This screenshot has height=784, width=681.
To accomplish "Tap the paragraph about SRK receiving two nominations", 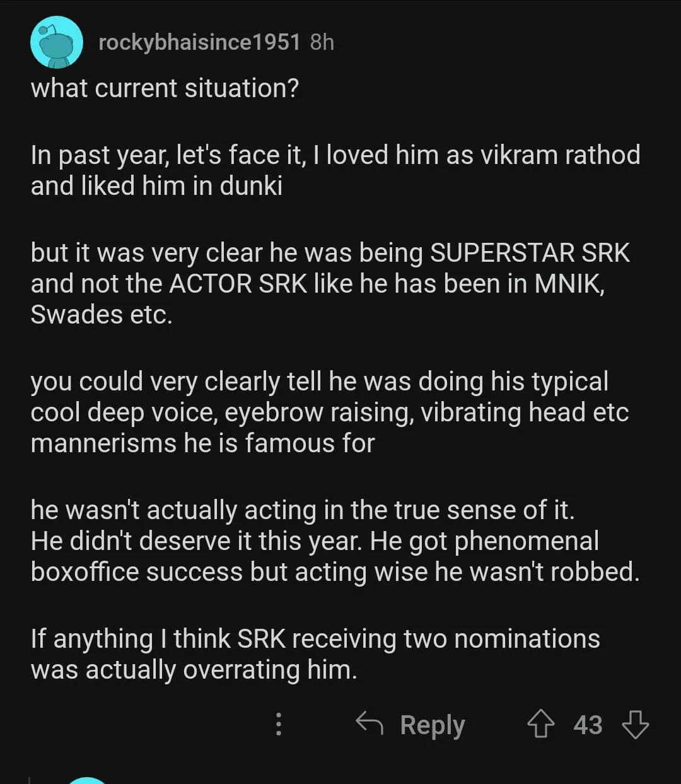I will [x=315, y=654].
